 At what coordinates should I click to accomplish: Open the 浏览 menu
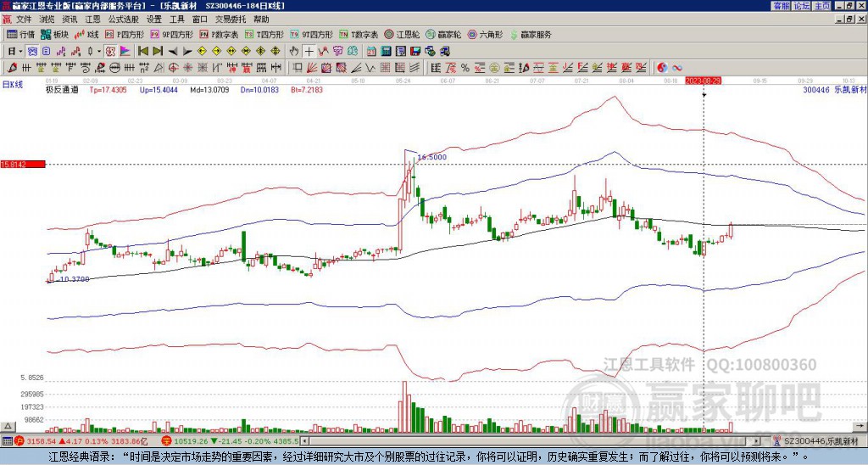(47, 20)
